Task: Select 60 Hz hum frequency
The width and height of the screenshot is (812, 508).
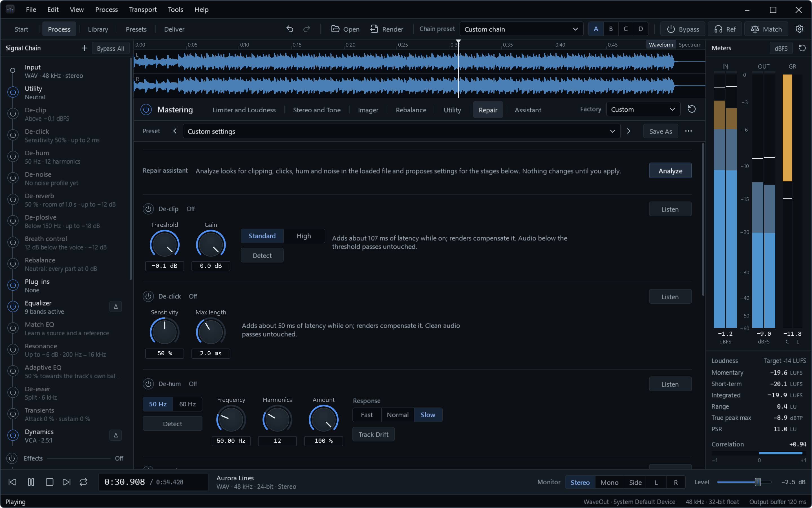Action: click(187, 404)
